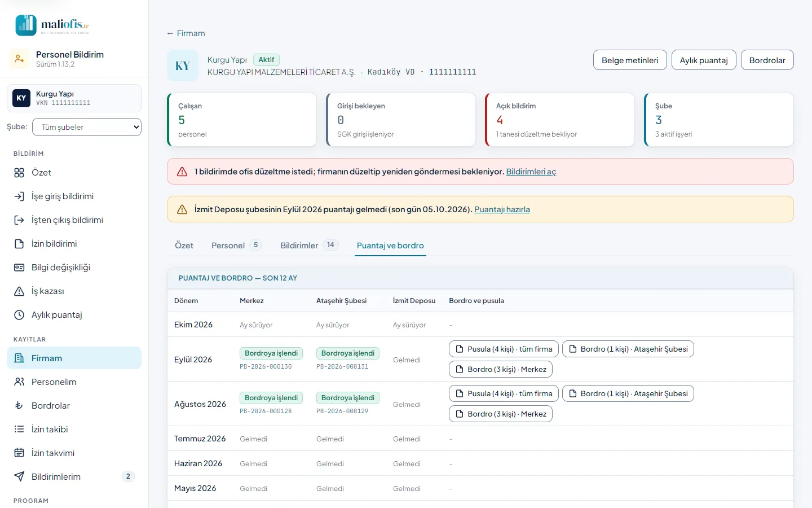Click the Belge metinleri button
Viewport: 812px width, 508px height.
630,60
